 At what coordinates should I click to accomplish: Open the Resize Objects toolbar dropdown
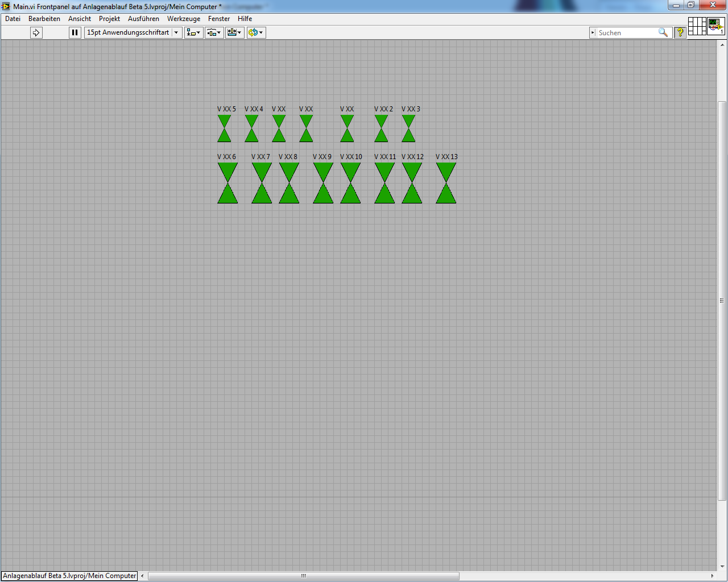click(x=235, y=32)
